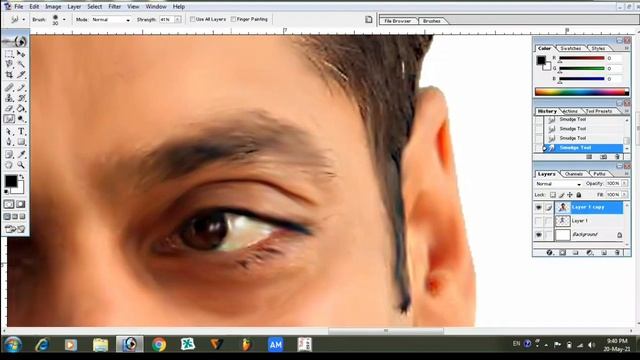
Task: Create a new layer from Layers panel
Action: [x=604, y=253]
